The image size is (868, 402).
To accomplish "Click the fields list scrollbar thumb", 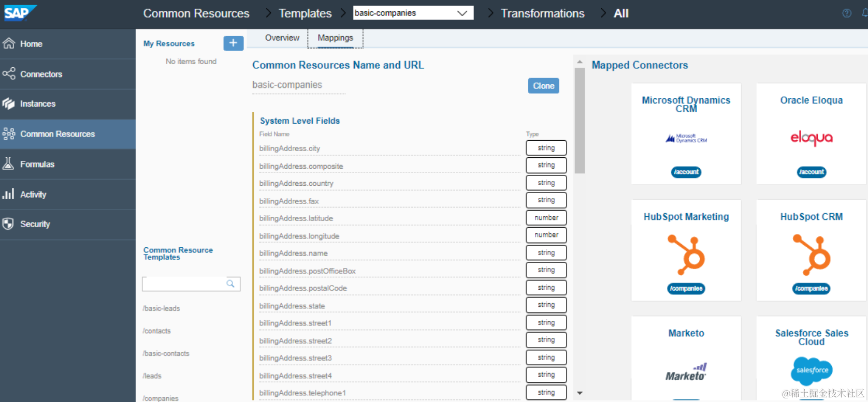I will click(580, 121).
